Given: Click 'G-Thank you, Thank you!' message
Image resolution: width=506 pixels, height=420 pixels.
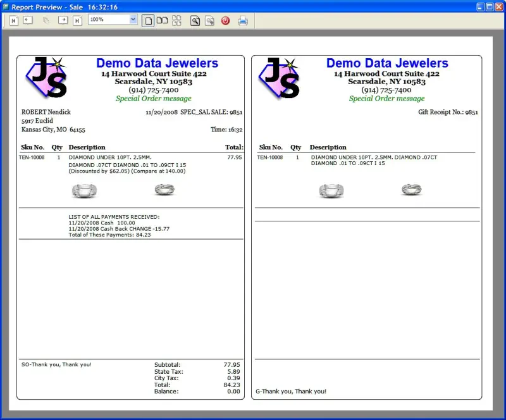Looking at the screenshot, I should click(x=291, y=392).
